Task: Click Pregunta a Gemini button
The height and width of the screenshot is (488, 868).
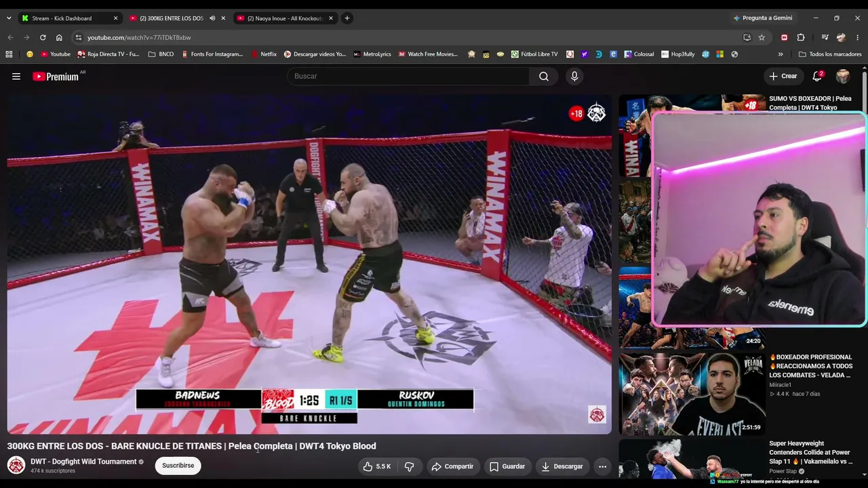Action: pyautogui.click(x=763, y=18)
